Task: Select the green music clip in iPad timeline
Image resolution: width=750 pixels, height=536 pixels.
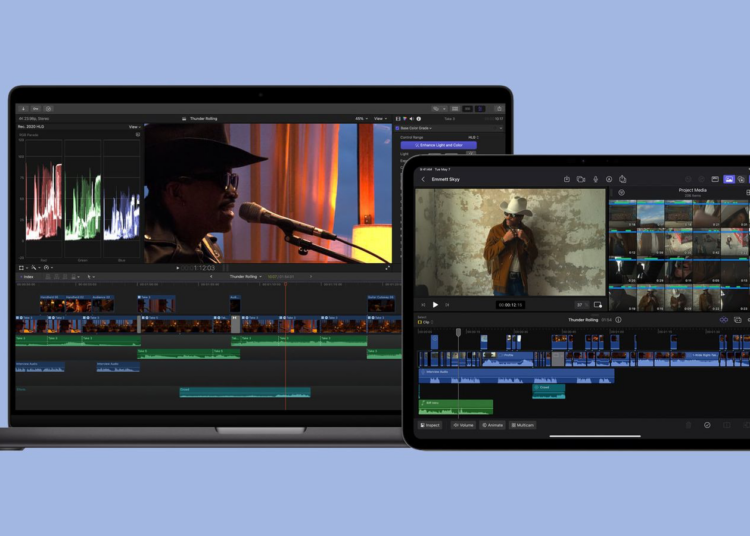Action: pos(455,407)
